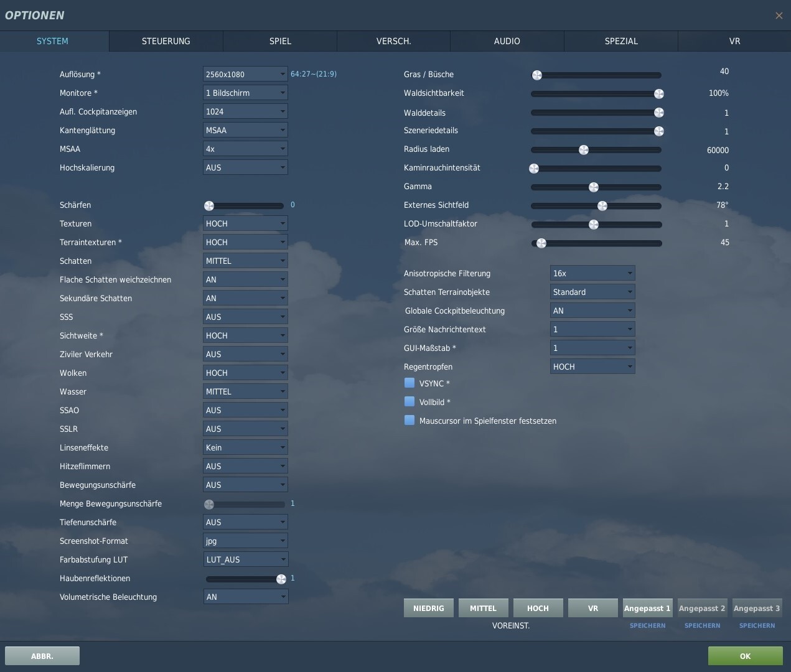Open the SPIEL tab
791x672 pixels.
click(x=280, y=41)
